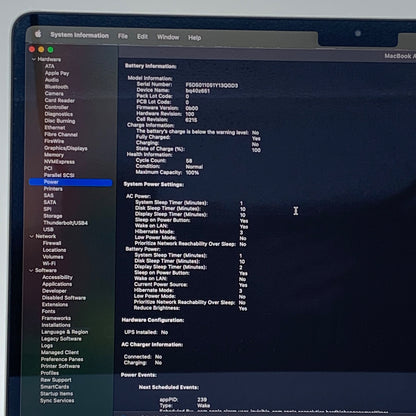Click the yellow minimize window button
The image size is (416, 416).
41,50
